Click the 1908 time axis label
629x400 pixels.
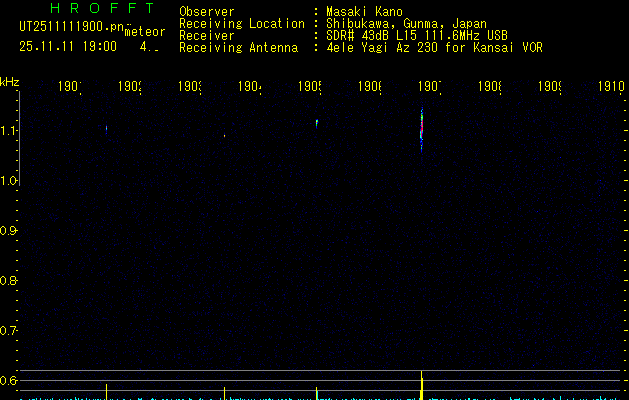pyautogui.click(x=490, y=87)
